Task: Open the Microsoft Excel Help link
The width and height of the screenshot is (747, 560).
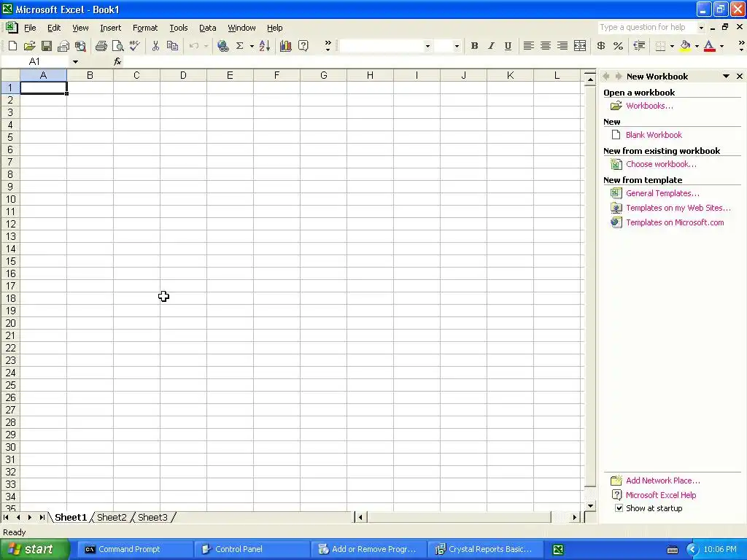Action: pos(661,495)
